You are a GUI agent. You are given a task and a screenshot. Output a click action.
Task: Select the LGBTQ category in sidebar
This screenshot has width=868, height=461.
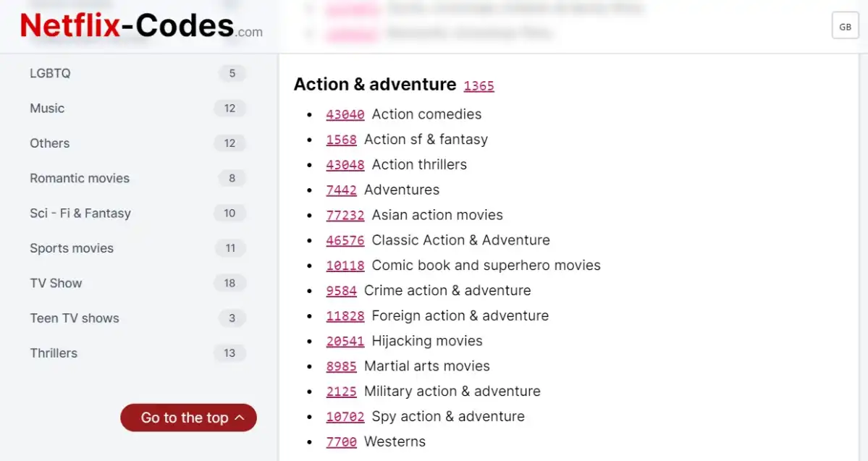(50, 73)
